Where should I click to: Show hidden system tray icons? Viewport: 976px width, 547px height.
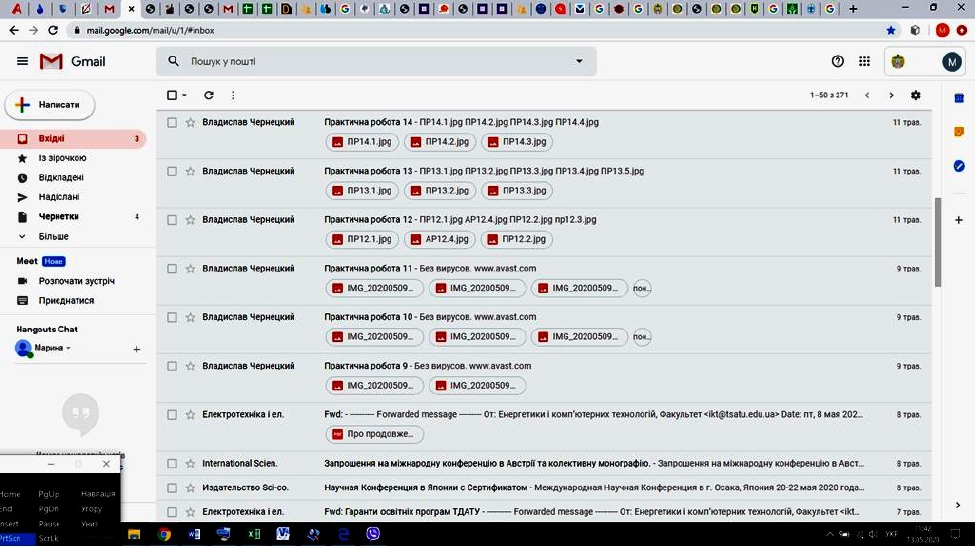click(830, 534)
